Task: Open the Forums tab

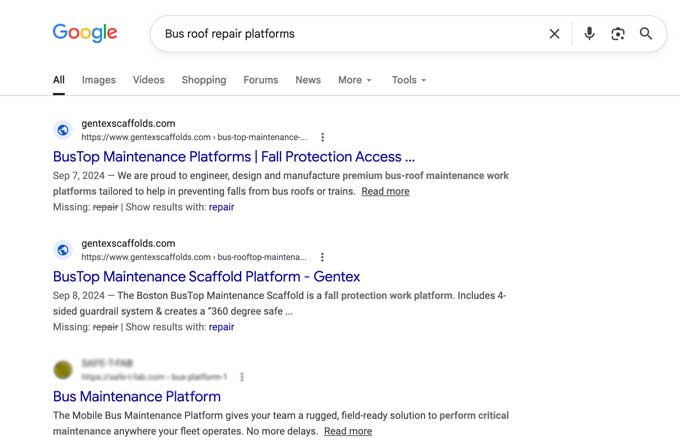Action: point(261,80)
